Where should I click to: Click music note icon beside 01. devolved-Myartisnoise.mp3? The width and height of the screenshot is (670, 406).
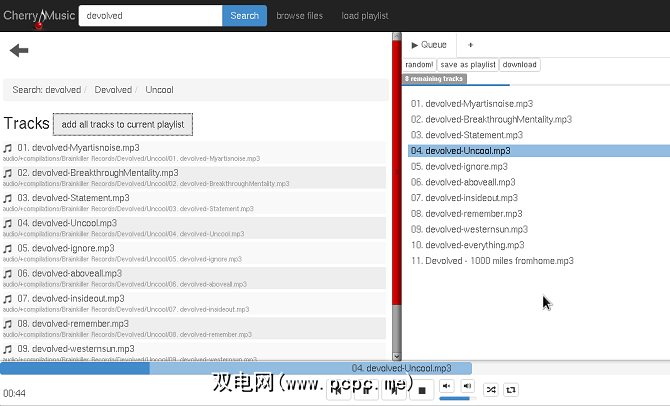point(9,148)
